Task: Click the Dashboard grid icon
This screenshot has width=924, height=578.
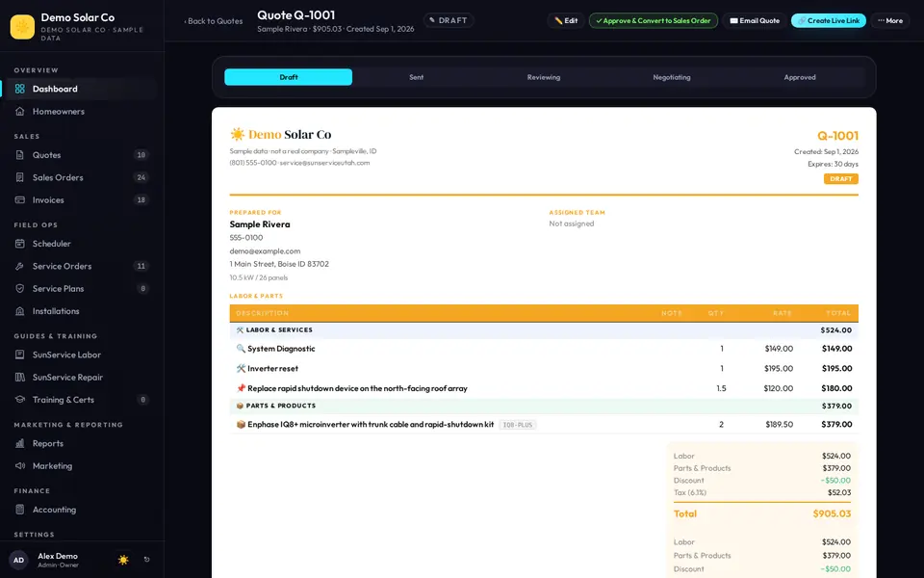Action: [x=20, y=89]
